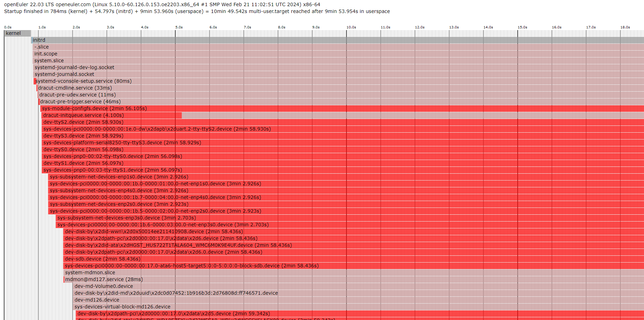Image resolution: width=644 pixels, height=320 pixels.
Task: Click the 18.0s timeline tick label
Action: (x=625, y=27)
